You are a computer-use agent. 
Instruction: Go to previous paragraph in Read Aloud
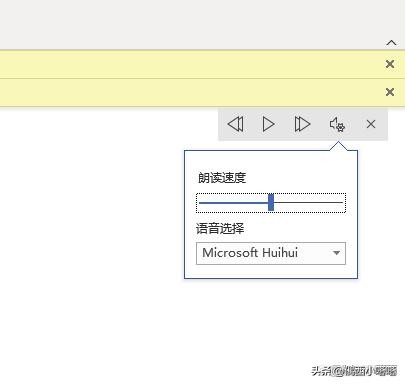236,124
